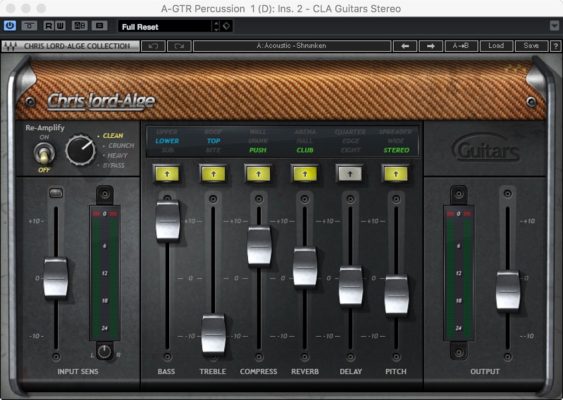
Task: Click the Treble fader handle
Action: [214, 333]
